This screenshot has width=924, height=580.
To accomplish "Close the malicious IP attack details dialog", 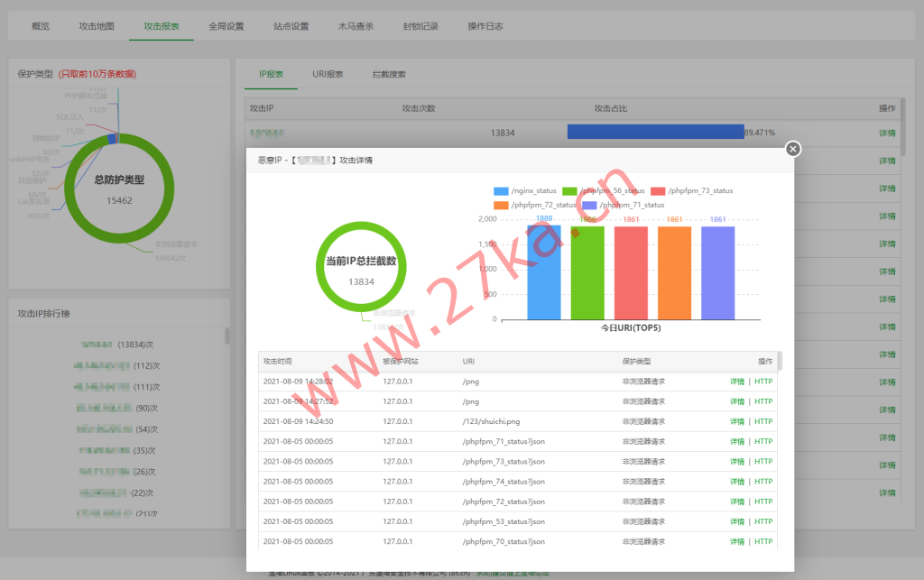I will pyautogui.click(x=792, y=149).
